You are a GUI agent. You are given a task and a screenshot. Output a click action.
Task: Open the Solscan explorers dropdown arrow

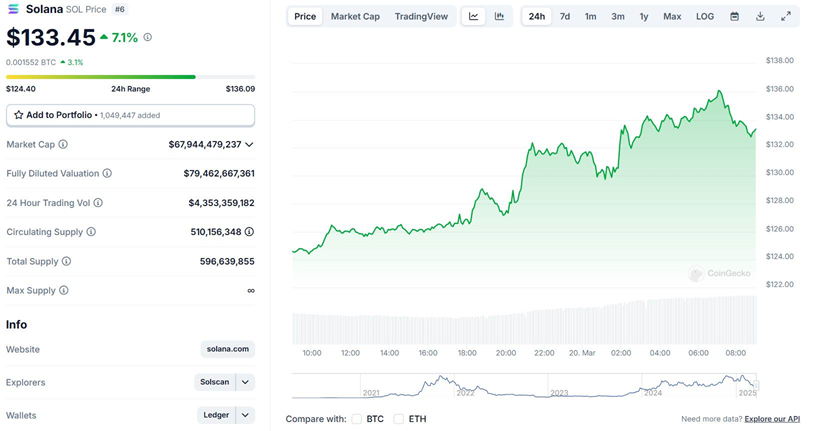pyautogui.click(x=246, y=382)
